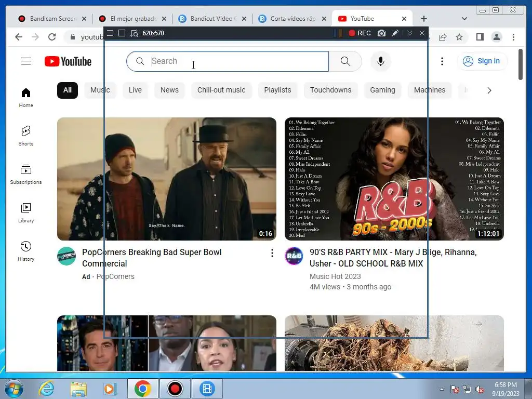
Task: Open Bandicam toolbar hamburger menu
Action: [x=110, y=33]
